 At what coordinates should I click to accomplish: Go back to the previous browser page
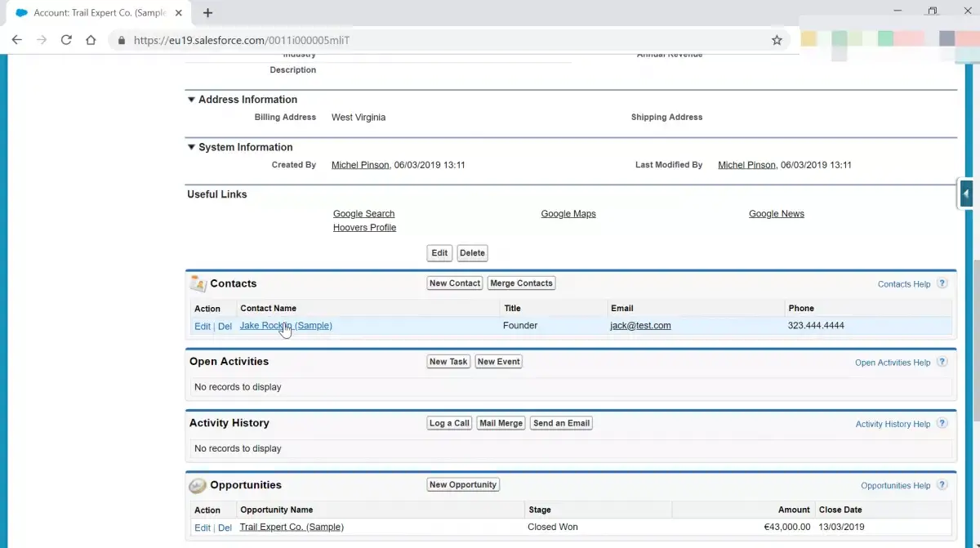pyautogui.click(x=17, y=40)
